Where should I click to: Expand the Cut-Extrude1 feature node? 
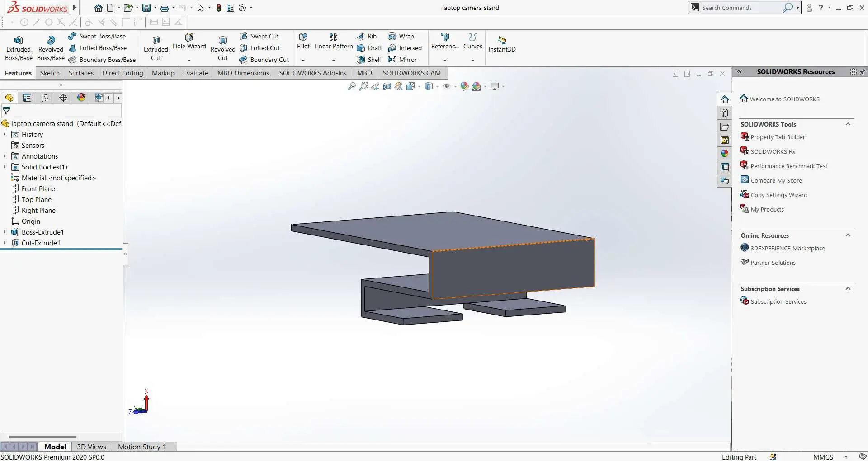[x=5, y=243]
